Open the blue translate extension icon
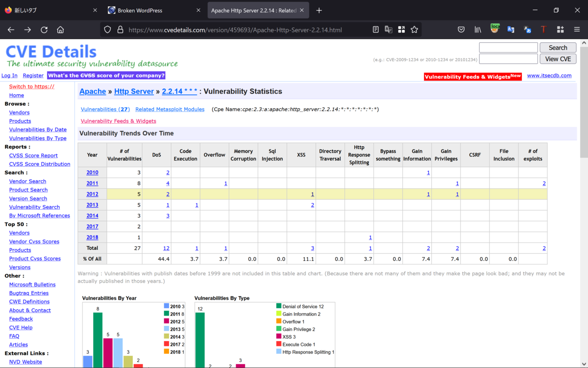 pos(511,29)
